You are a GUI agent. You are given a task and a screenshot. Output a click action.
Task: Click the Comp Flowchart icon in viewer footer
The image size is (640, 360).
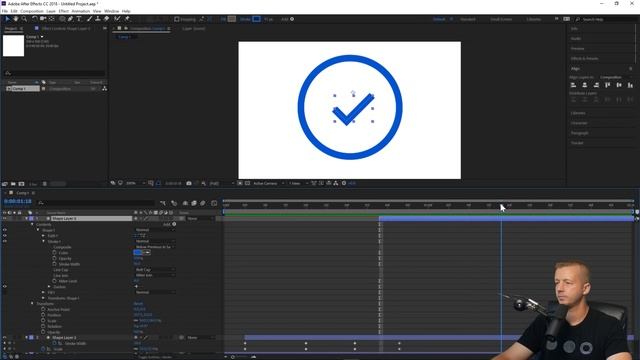pyautogui.click(x=336, y=184)
